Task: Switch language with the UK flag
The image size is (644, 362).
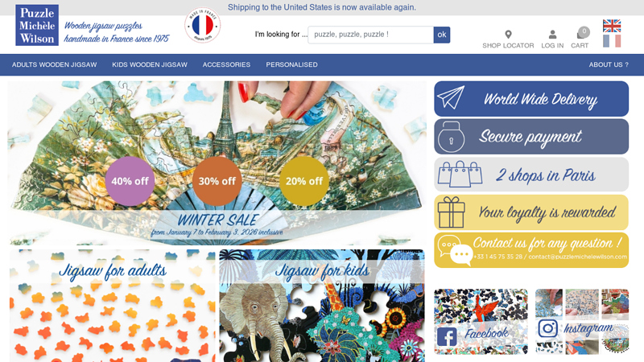Action: pos(612,26)
